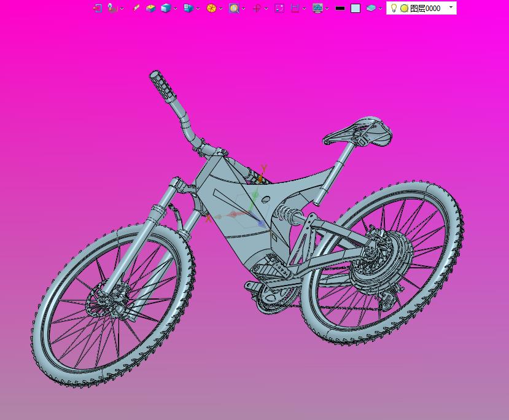Click the lamp-and-base icon in the toolbar
This screenshot has width=509, height=420.
112,8
